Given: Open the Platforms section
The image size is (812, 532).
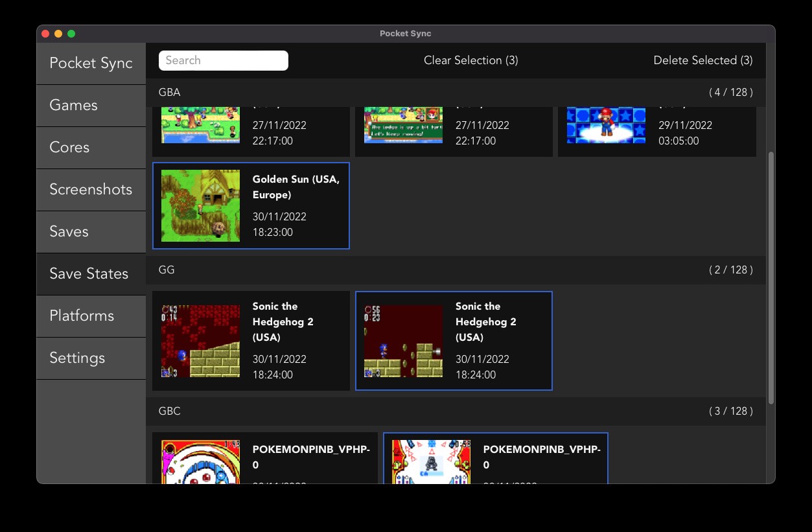Looking at the screenshot, I should [91, 316].
